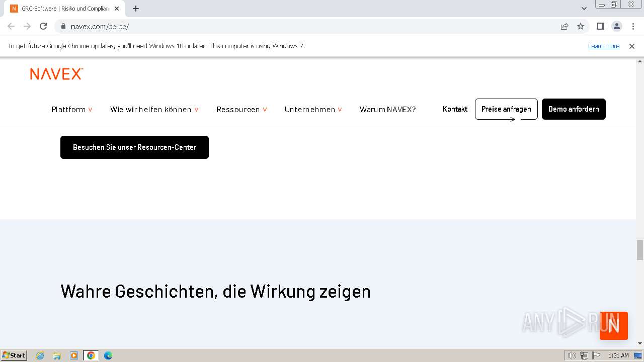The image size is (644, 362).
Task: Expand the Unternehmen menu
Action: coord(313,109)
